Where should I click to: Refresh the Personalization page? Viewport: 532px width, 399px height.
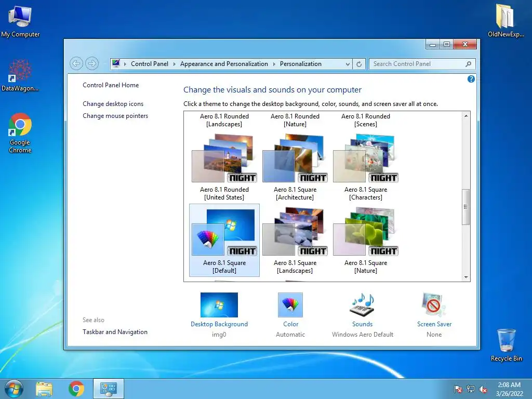pyautogui.click(x=359, y=64)
